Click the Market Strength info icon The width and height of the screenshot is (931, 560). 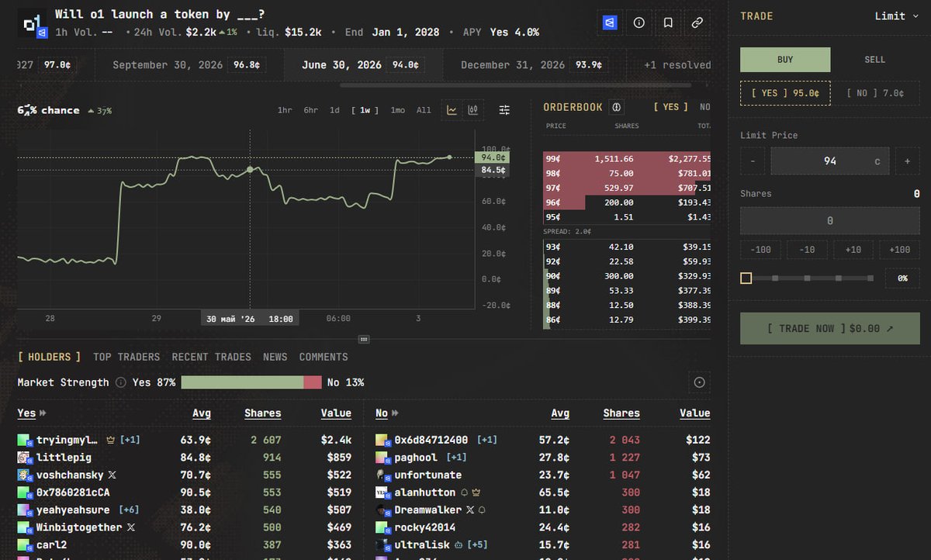coord(121,382)
